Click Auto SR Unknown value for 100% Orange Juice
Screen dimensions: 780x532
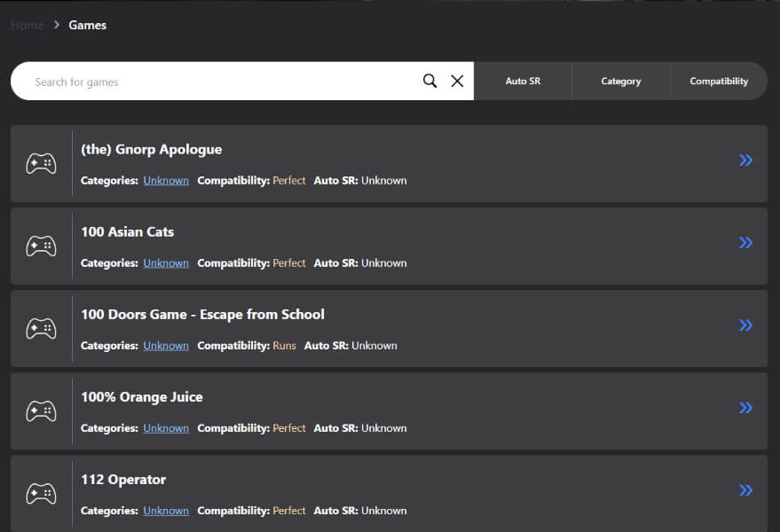[x=384, y=428]
